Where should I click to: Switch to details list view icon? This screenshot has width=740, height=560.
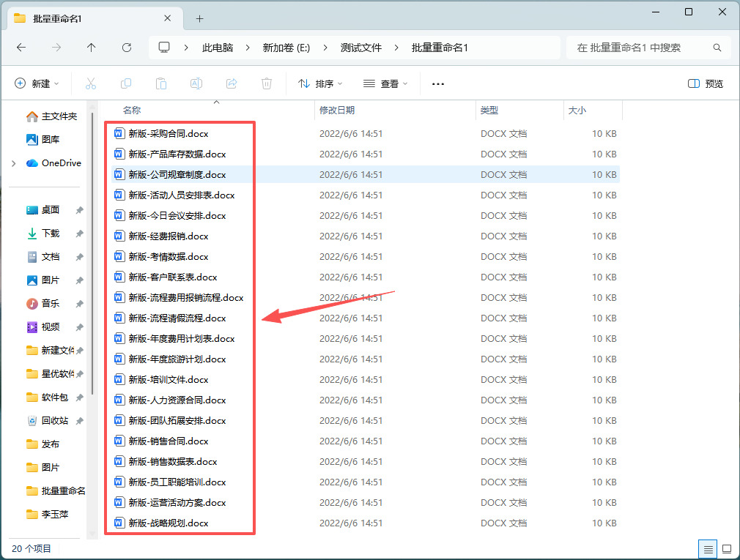(708, 549)
